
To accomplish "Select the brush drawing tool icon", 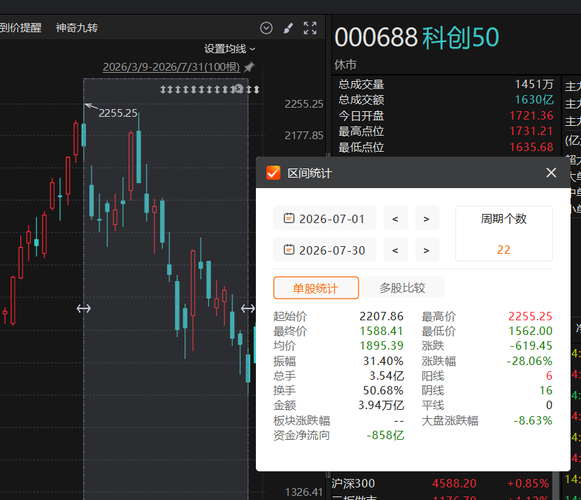I will pos(288,28).
